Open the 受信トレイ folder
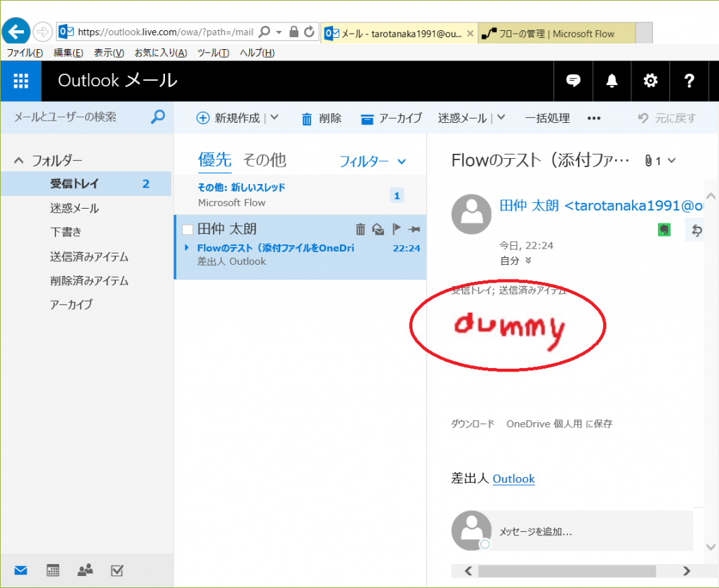Viewport: 719px width, 588px height. [86, 184]
